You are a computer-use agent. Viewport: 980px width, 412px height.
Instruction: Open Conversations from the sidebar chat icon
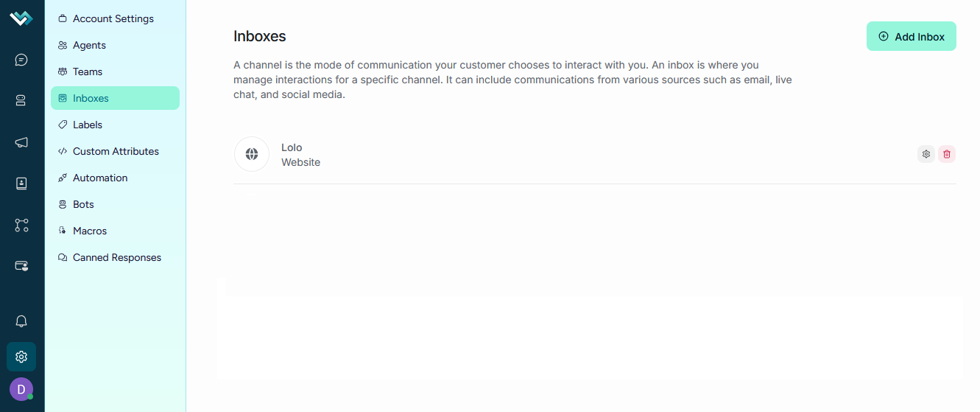coord(21,60)
